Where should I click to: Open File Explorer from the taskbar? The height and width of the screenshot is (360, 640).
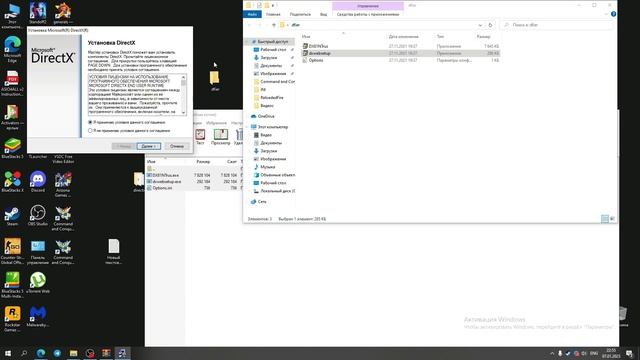point(73,353)
